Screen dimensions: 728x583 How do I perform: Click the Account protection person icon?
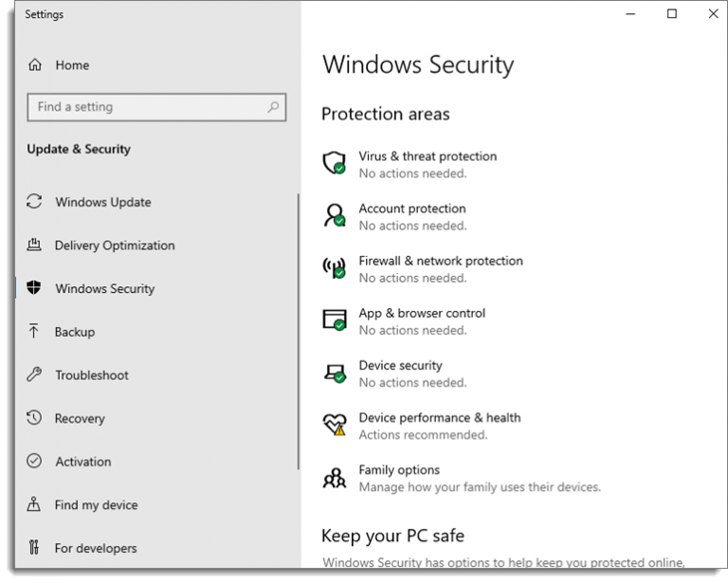335,216
